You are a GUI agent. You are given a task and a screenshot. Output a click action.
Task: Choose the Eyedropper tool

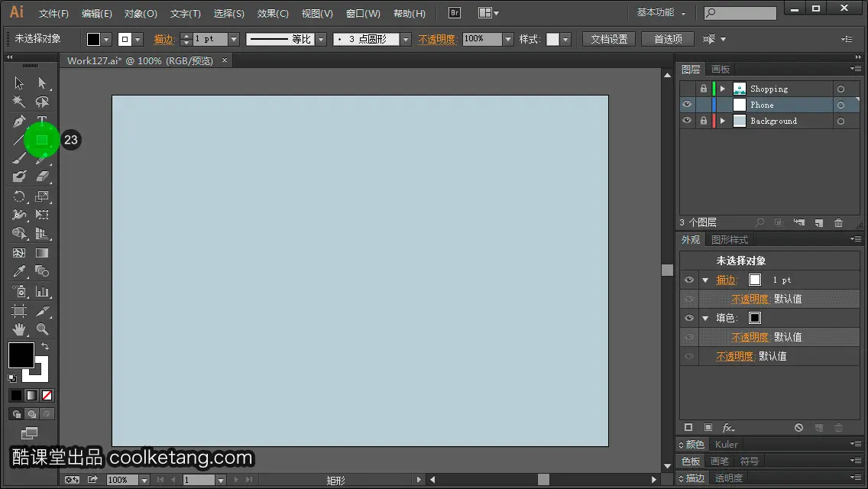click(19, 270)
